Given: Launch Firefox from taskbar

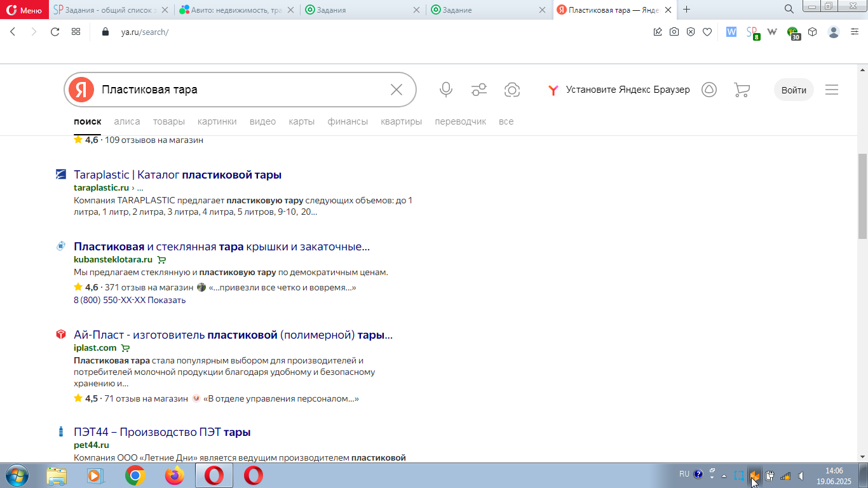Looking at the screenshot, I should 174,475.
